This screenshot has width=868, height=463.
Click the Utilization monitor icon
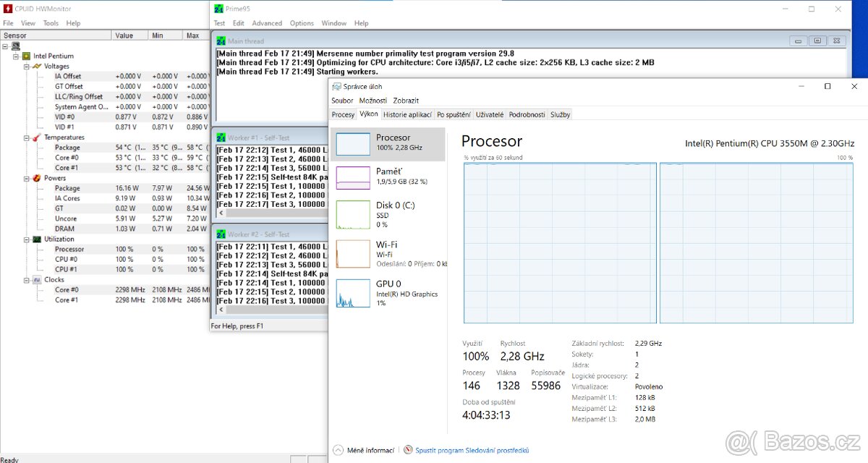point(36,239)
